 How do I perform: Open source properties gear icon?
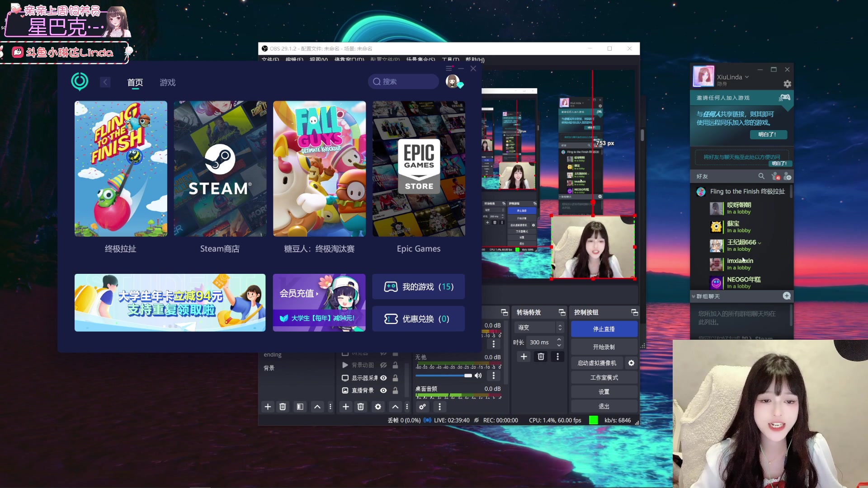pos(378,407)
